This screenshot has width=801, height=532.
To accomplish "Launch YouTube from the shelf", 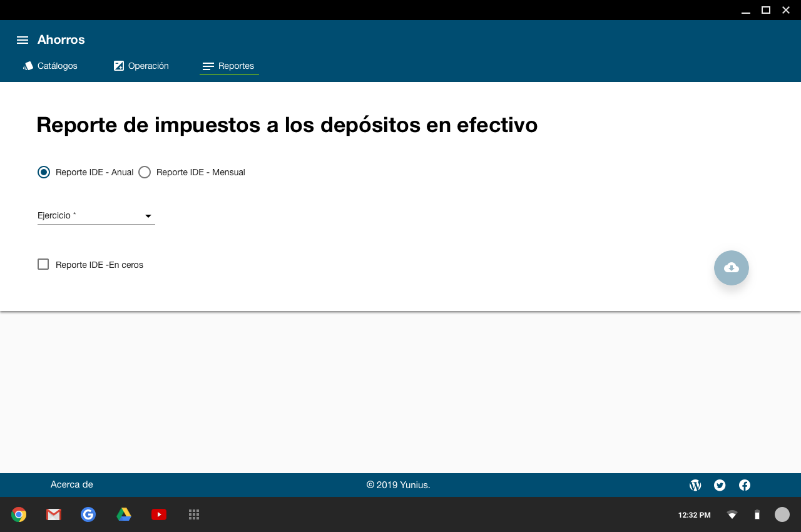I will pyautogui.click(x=159, y=514).
